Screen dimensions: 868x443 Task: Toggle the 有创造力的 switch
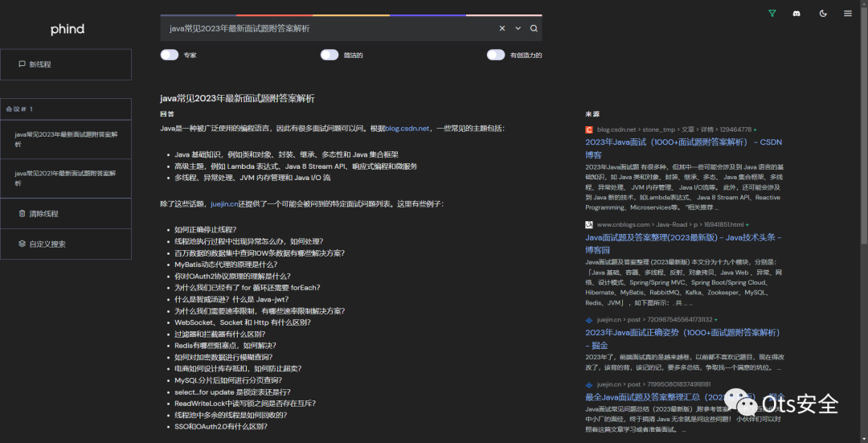pos(496,55)
